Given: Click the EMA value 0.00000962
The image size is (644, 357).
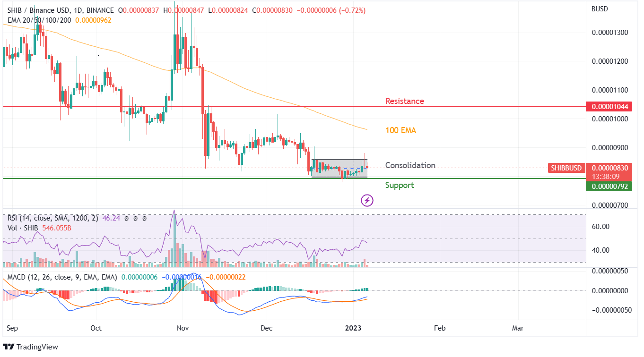Looking at the screenshot, I should (94, 20).
